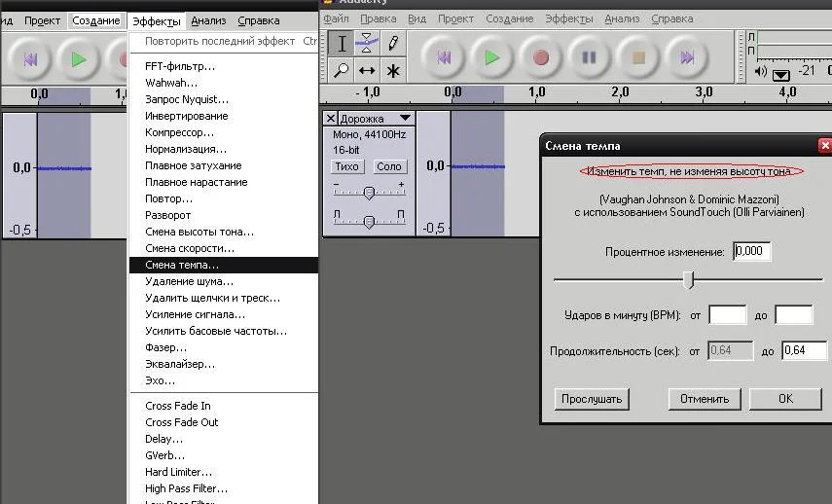832x504 pixels.
Task: Choose Cross Fade In effect
Action: pyautogui.click(x=224, y=406)
